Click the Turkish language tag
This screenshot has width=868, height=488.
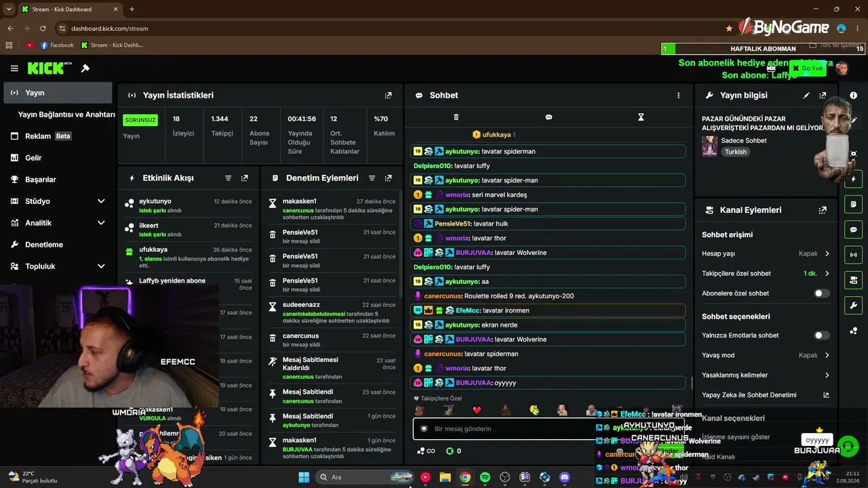(736, 152)
